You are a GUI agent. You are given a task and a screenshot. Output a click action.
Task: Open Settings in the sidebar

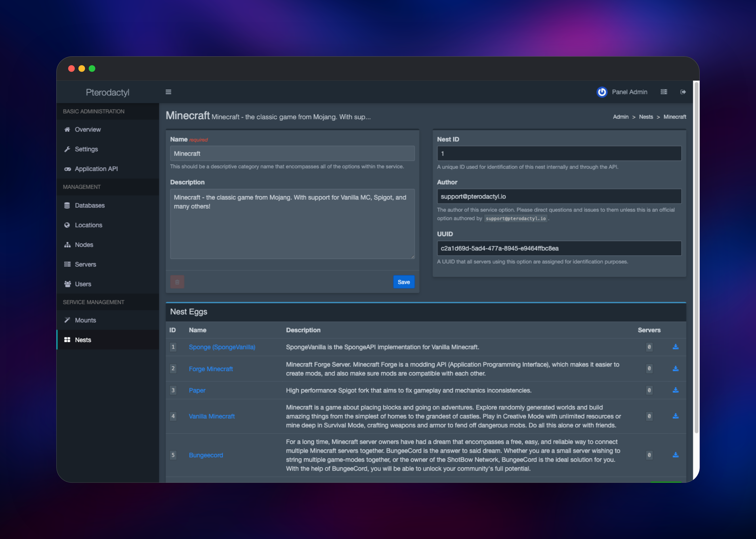[x=108, y=149]
